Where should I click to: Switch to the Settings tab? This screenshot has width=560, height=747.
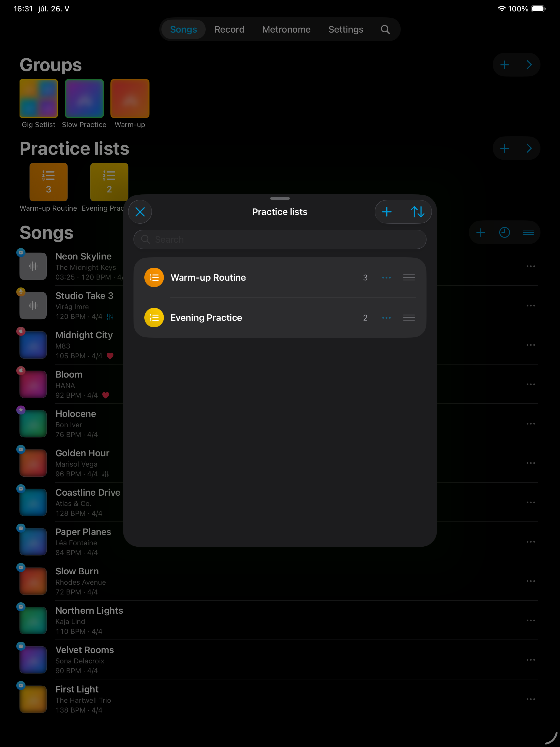tap(346, 29)
